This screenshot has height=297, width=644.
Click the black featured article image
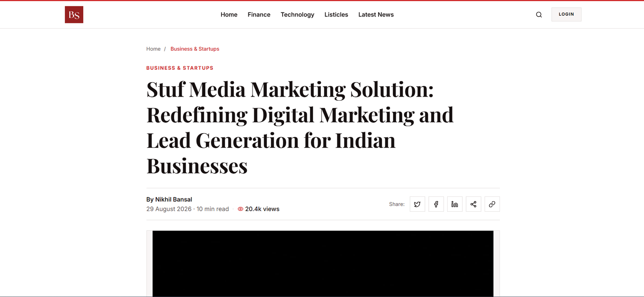(x=323, y=264)
